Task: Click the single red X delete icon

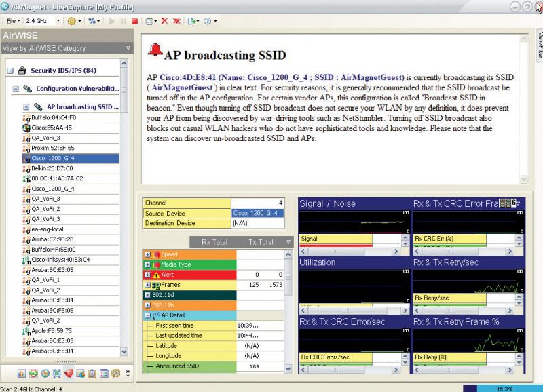Action: (x=164, y=21)
